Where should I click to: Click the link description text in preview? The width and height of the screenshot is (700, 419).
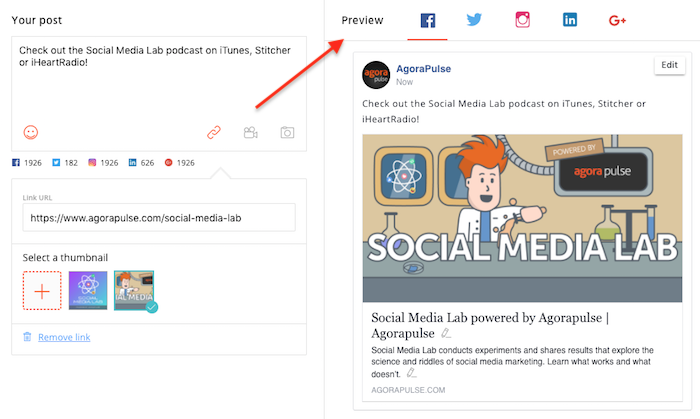tap(512, 362)
